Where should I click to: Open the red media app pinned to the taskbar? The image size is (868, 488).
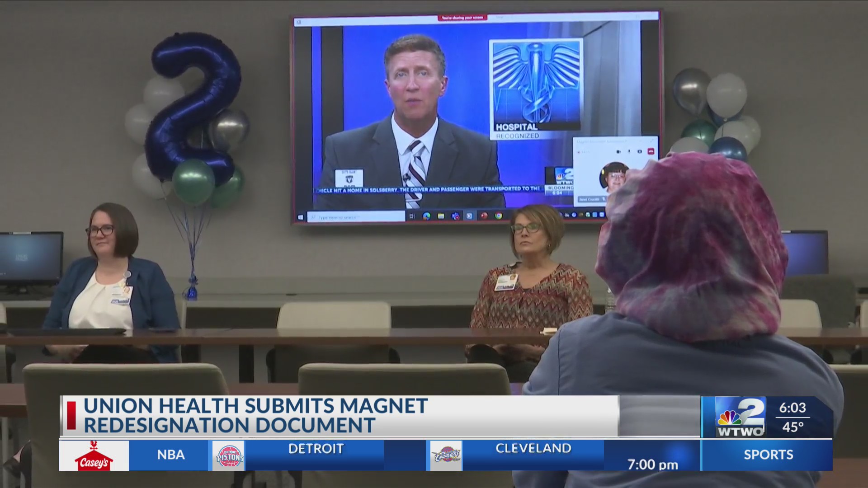pos(484,216)
